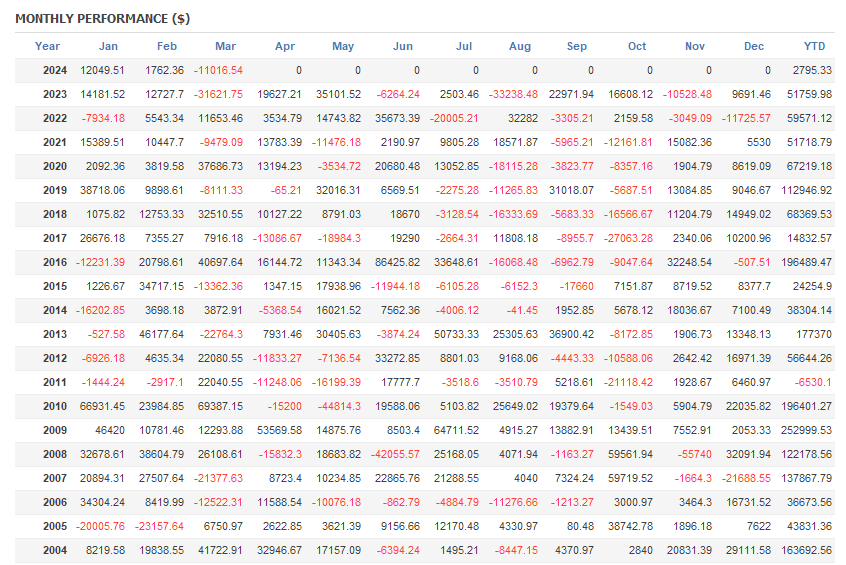846x565 pixels.
Task: Click the YTD column header
Action: tap(814, 46)
